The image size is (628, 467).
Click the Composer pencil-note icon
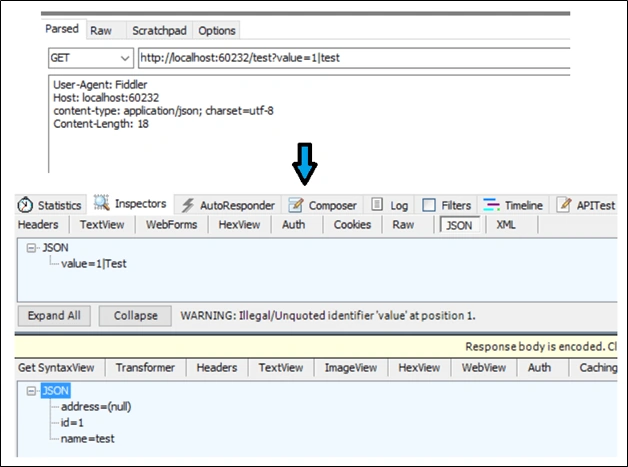(296, 205)
